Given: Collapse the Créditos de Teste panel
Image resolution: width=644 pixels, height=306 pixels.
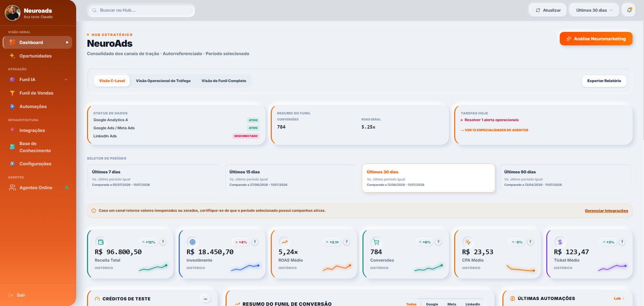Looking at the screenshot, I should tap(205, 299).
